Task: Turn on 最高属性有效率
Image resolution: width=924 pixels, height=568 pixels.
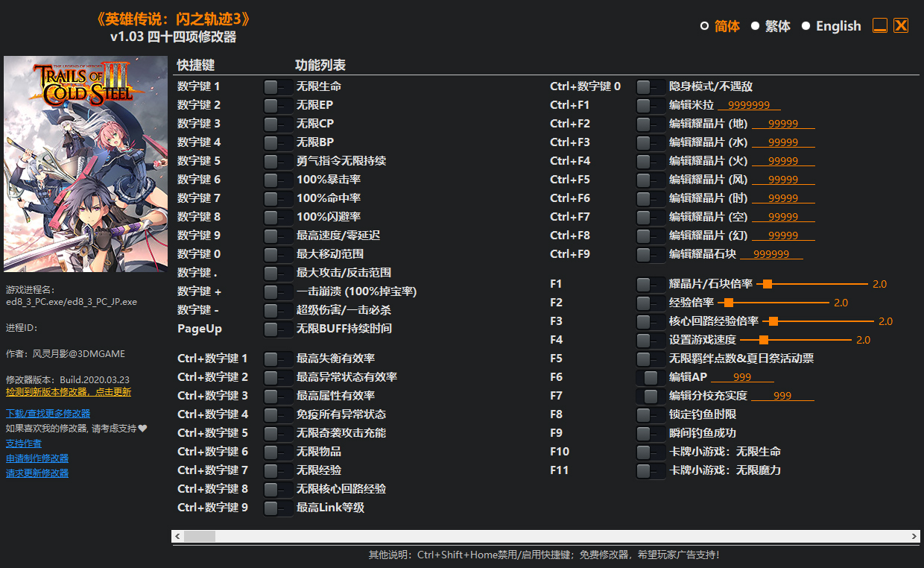Action: pyautogui.click(x=278, y=396)
